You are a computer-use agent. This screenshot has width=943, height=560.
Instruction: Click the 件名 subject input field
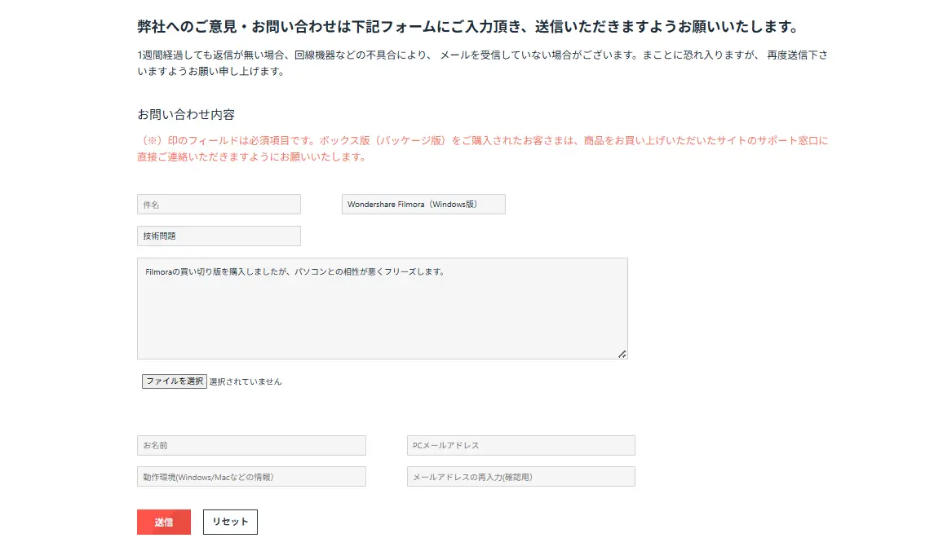tap(219, 205)
